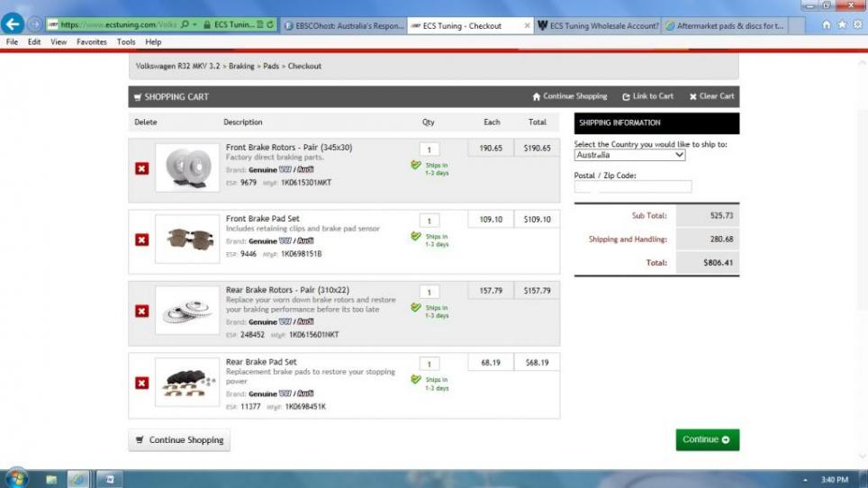Click Clear Cart link
The image size is (868, 488).
pos(711,96)
